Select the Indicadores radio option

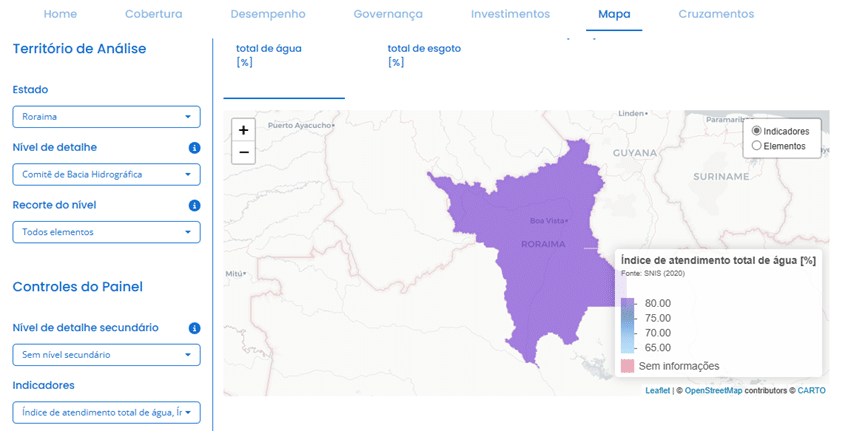[x=756, y=131]
